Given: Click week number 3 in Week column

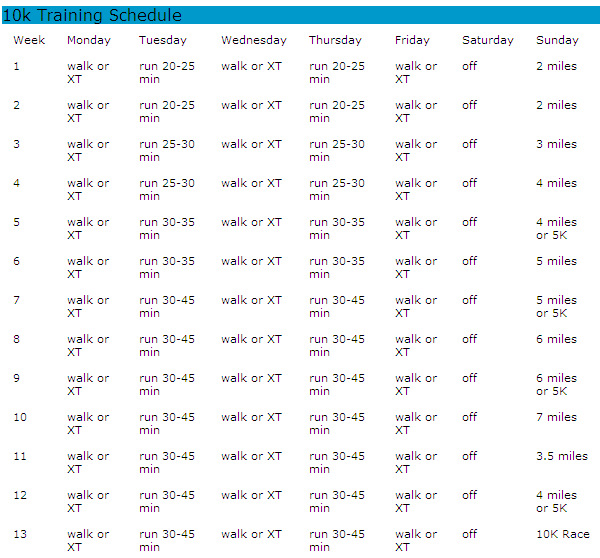Looking at the screenshot, I should pos(16,144).
